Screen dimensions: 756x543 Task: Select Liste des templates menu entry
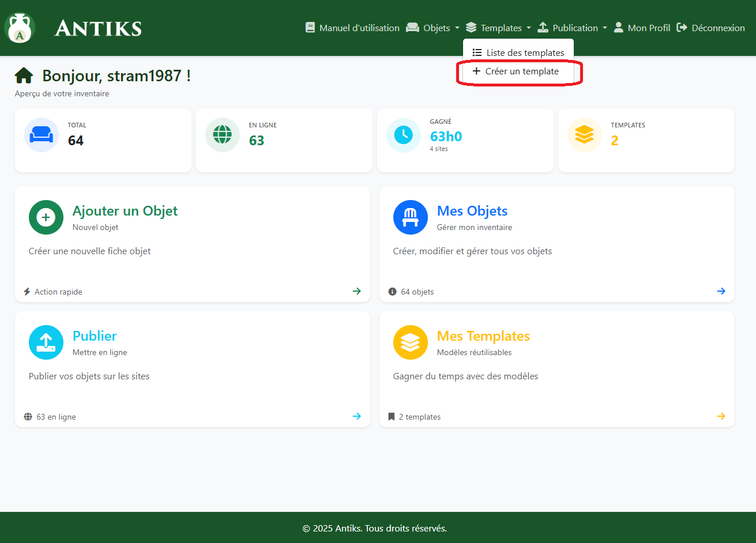coord(518,52)
